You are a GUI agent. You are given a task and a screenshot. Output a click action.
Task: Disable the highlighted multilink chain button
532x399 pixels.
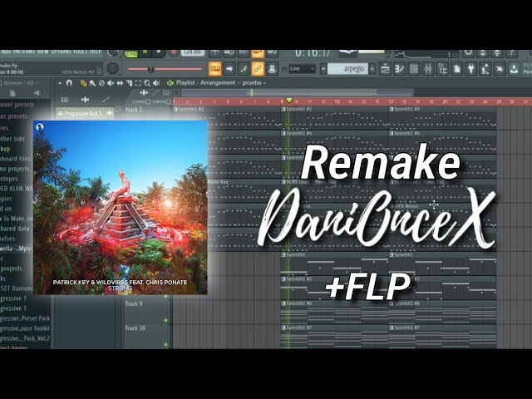[x=258, y=69]
